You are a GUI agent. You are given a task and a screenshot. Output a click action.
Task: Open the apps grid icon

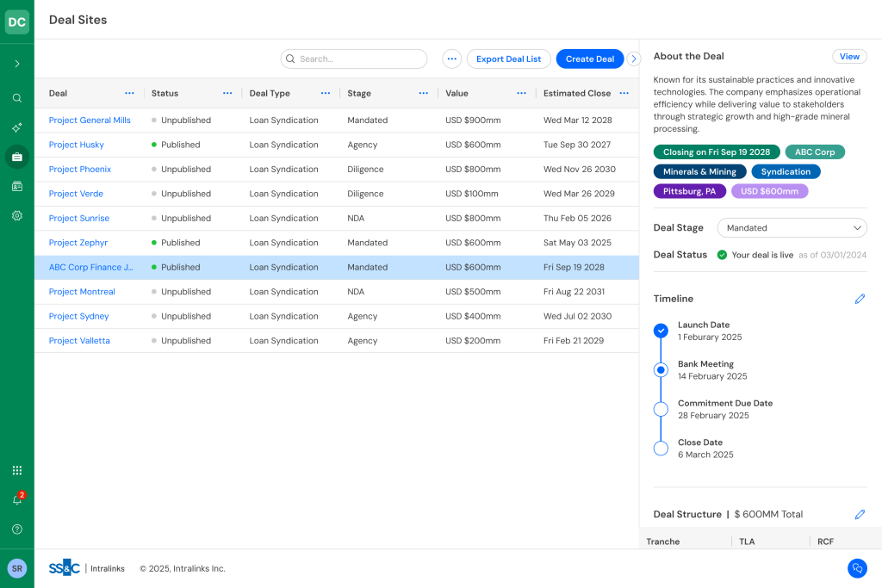click(x=17, y=471)
